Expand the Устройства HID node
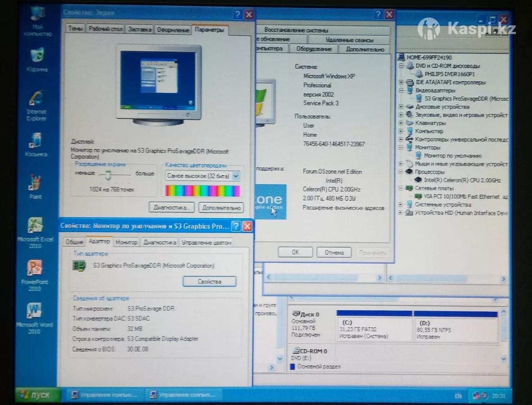The height and width of the screenshot is (405, 532). (x=401, y=213)
